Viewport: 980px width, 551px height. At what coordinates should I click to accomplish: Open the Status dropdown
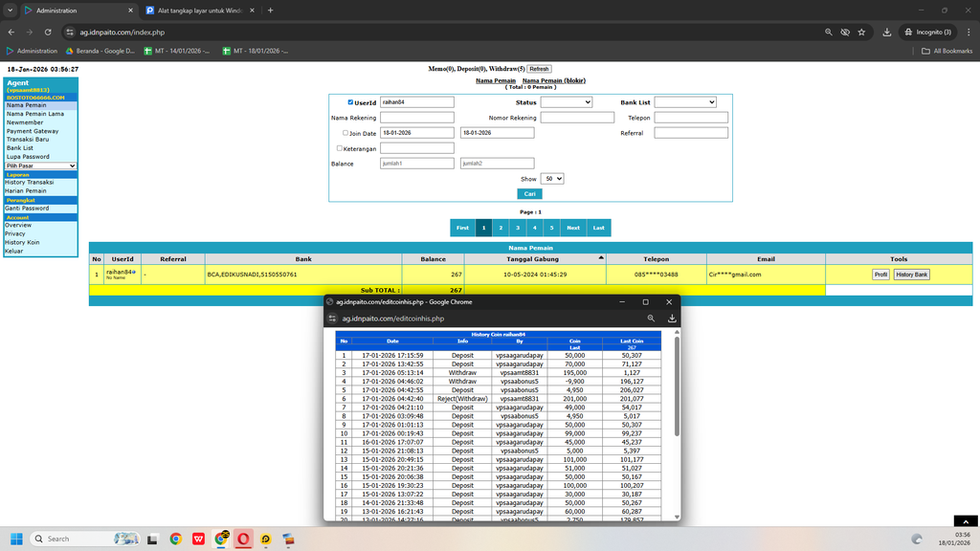[x=567, y=101]
